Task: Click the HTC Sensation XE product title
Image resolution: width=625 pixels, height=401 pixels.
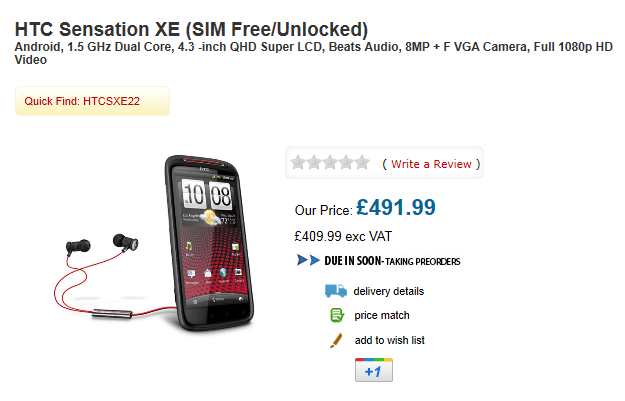Action: coord(191,29)
